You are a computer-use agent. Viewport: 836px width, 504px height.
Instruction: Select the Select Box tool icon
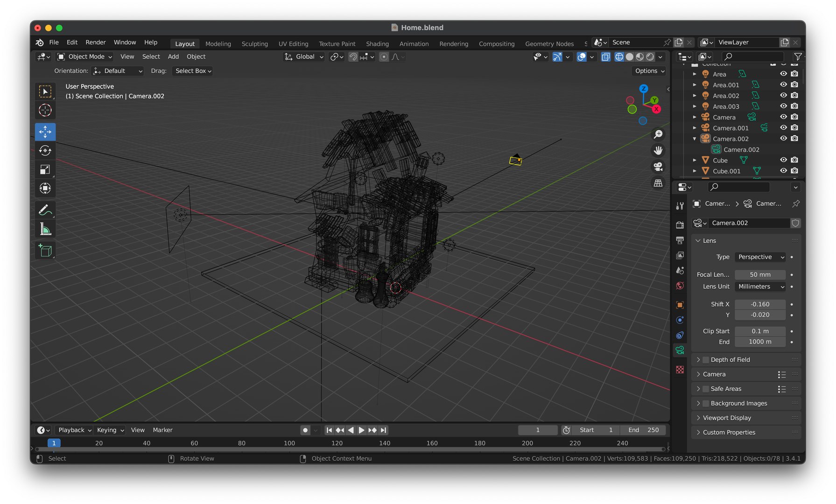point(45,91)
